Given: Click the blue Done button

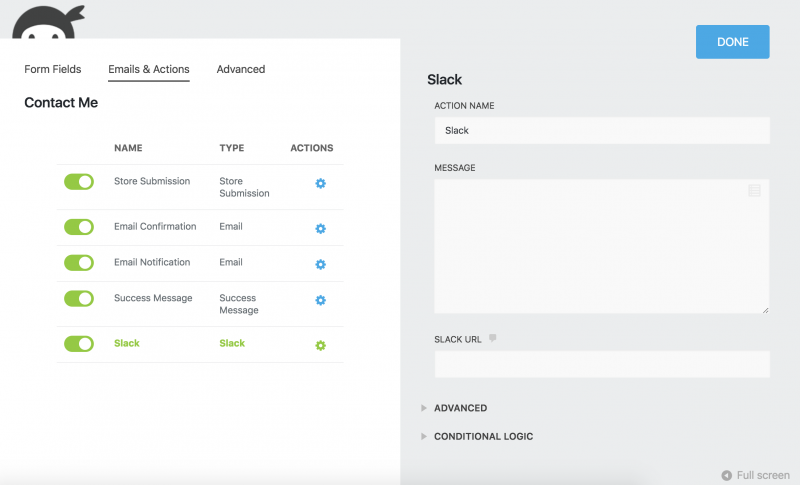Looking at the screenshot, I should point(733,42).
